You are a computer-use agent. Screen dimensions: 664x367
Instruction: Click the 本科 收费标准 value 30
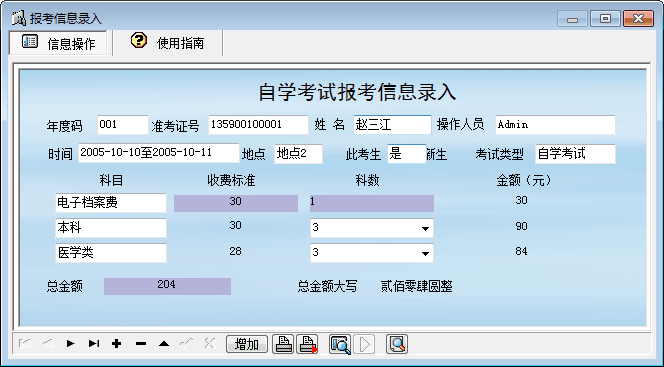(235, 225)
